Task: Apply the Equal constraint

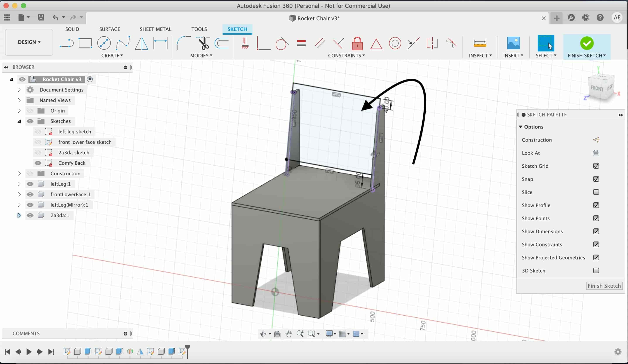Action: click(x=301, y=43)
